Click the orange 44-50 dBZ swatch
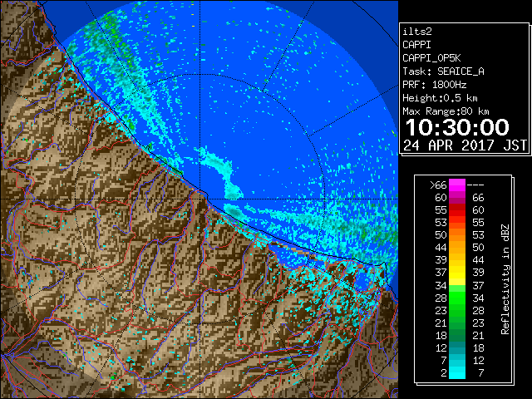The width and height of the screenshot is (532, 399). pos(457,248)
